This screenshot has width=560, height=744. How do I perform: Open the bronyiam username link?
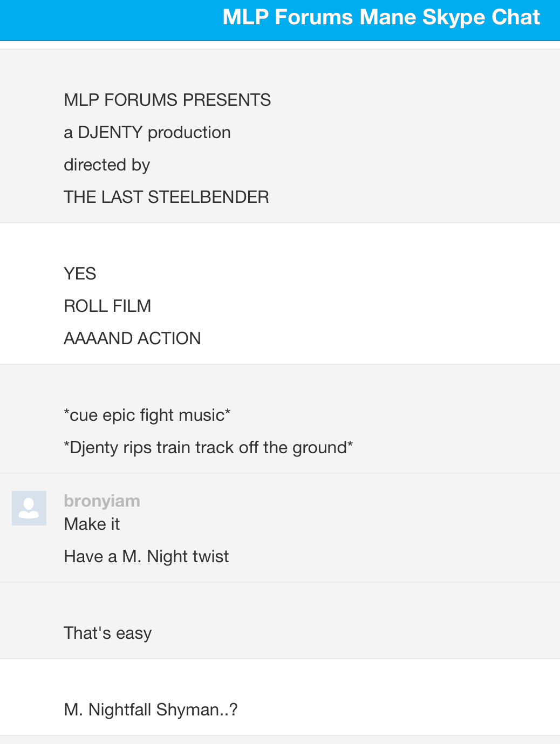point(102,501)
